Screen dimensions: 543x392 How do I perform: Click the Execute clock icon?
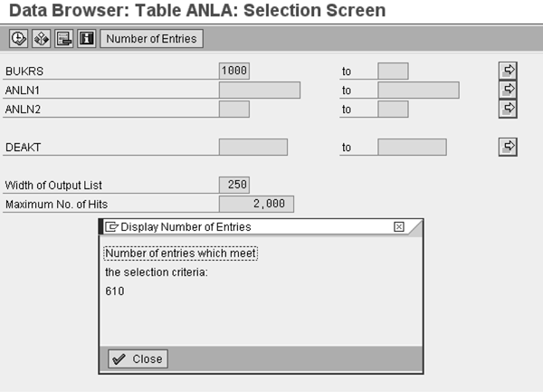[x=17, y=39]
